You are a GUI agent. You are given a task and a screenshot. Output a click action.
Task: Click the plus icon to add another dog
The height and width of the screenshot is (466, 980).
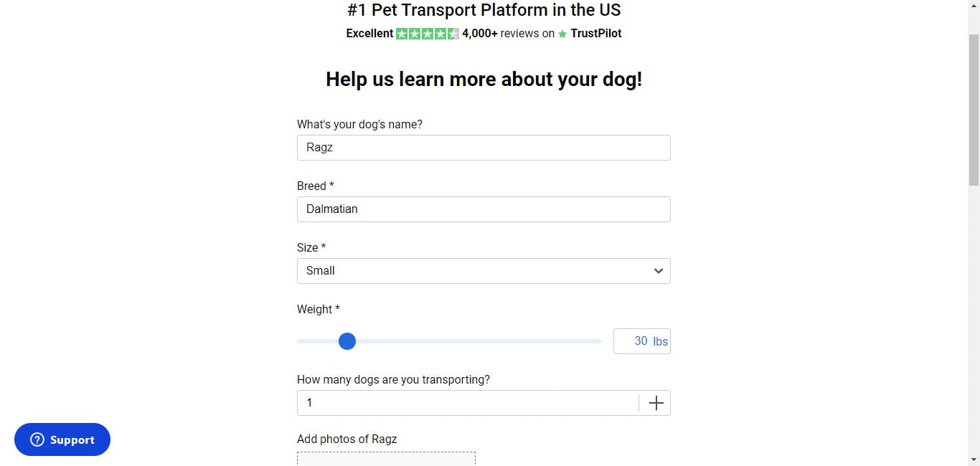coord(655,402)
